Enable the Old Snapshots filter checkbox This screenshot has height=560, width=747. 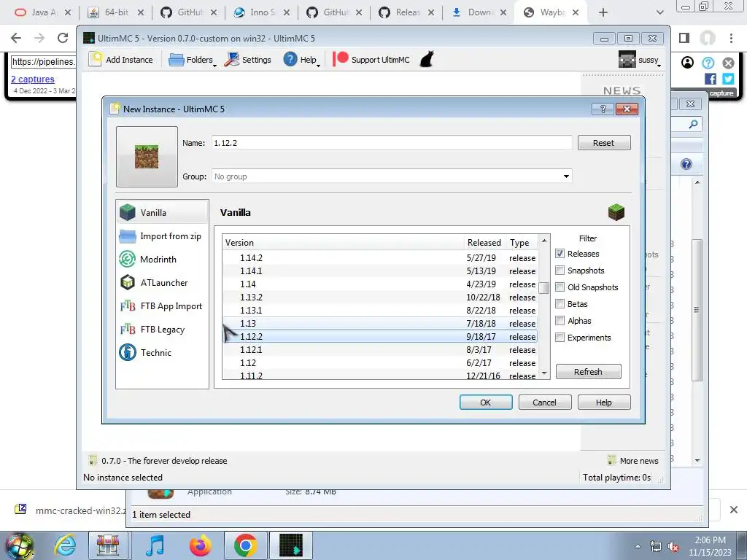click(560, 287)
